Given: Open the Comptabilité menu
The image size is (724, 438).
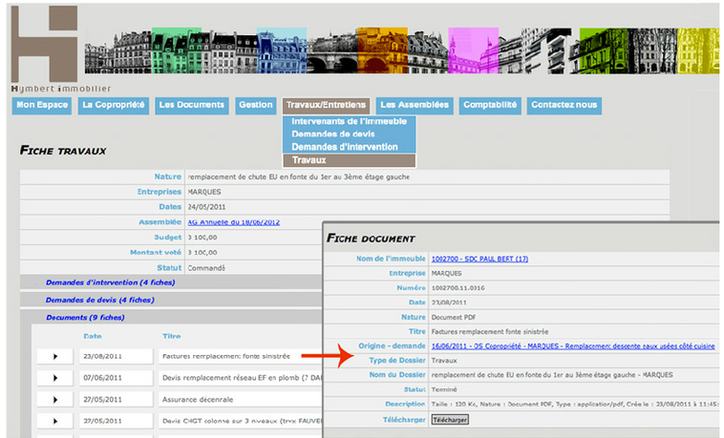Looking at the screenshot, I should coord(490,105).
